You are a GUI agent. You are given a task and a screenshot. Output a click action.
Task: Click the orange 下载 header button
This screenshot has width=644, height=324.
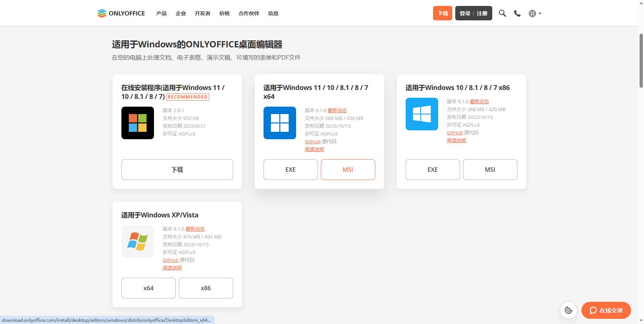coord(443,13)
